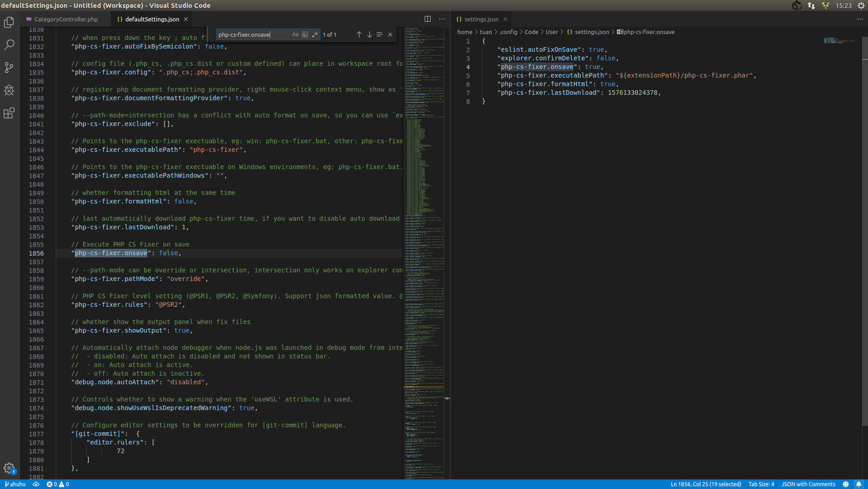Screen dimensions: 868x489
Task: Open the Source Control view
Action: point(9,67)
